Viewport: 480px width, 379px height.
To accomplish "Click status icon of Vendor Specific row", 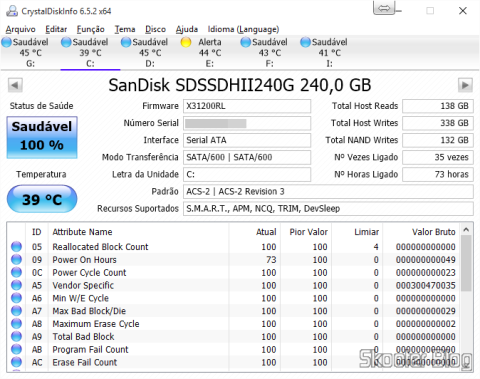I will [x=16, y=285].
